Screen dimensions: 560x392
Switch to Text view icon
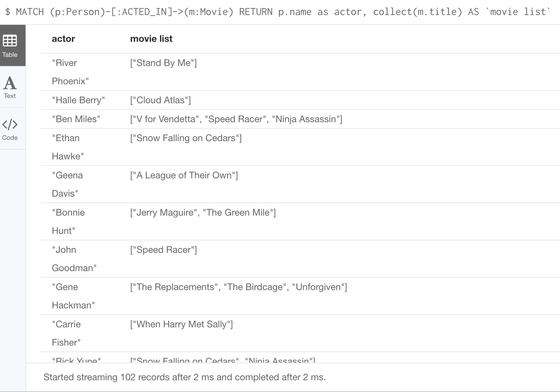pos(10,83)
